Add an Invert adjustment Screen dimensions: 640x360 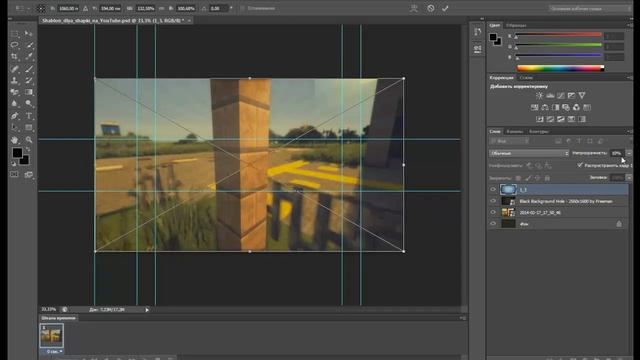540,119
